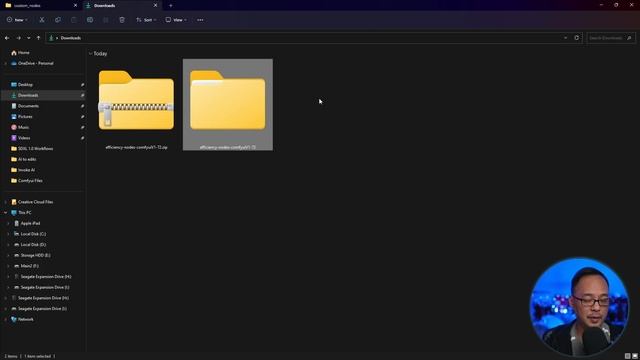Click the Cut scissors icon in toolbar
Viewport: 640px width, 360px height.
point(42,20)
